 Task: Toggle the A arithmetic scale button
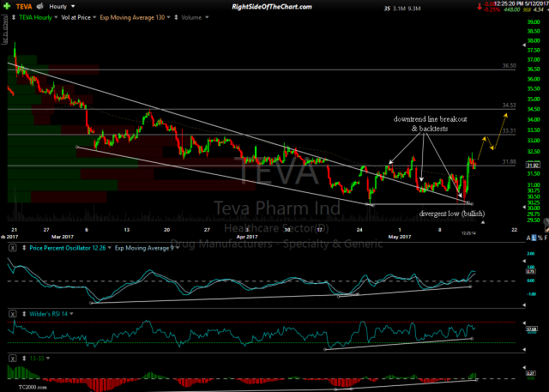click(528, 238)
